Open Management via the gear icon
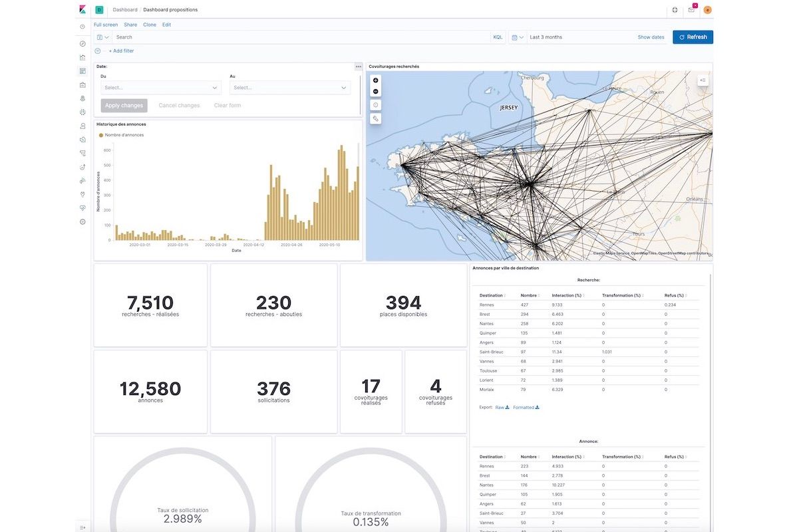 point(82,221)
